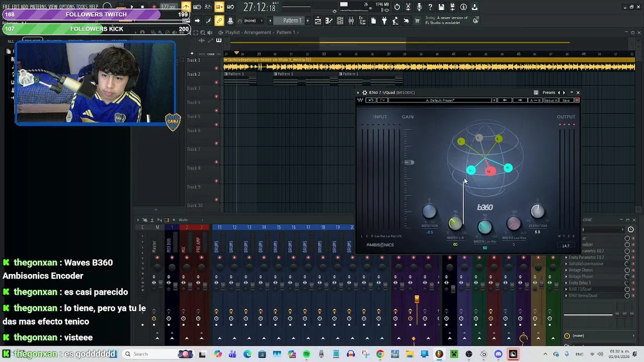
Task: Open the OPTIONS menu
Action: pos(66,7)
